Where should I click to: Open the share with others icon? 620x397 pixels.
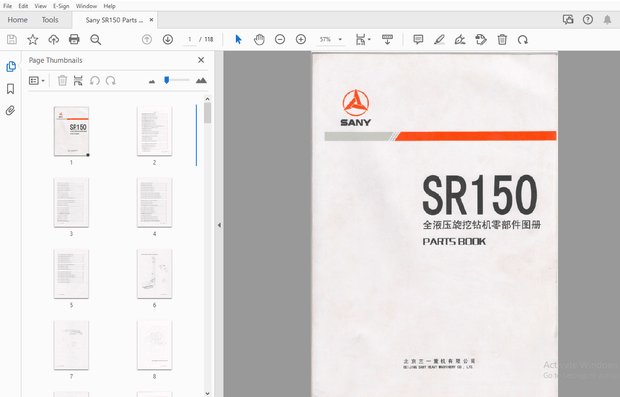[568, 20]
